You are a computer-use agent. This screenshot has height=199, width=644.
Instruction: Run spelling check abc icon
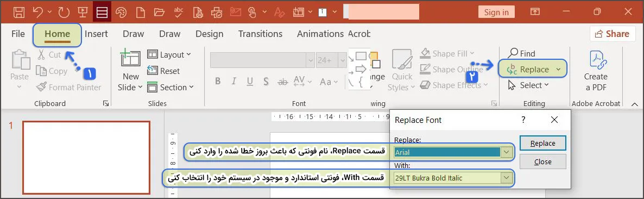coord(179,13)
